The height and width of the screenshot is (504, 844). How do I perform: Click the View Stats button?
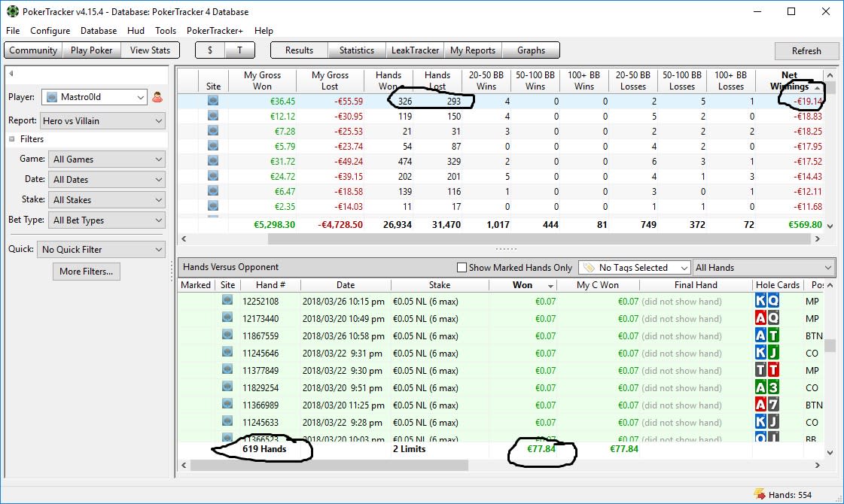click(x=150, y=50)
